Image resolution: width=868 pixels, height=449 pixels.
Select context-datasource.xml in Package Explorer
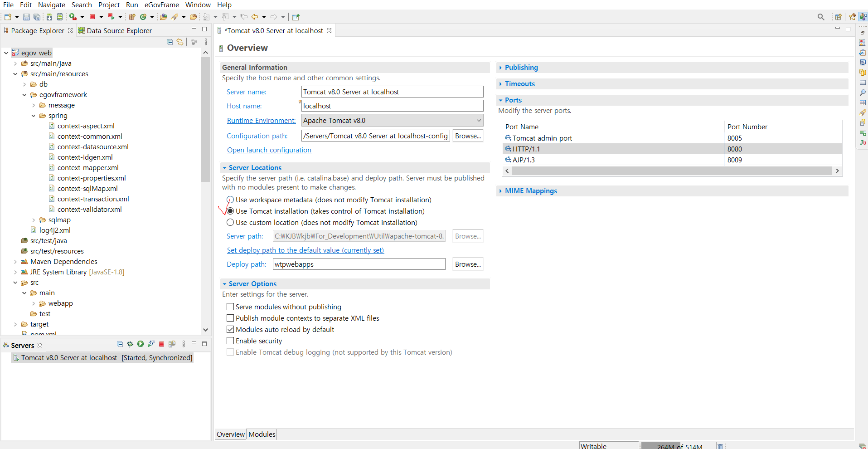tap(93, 147)
